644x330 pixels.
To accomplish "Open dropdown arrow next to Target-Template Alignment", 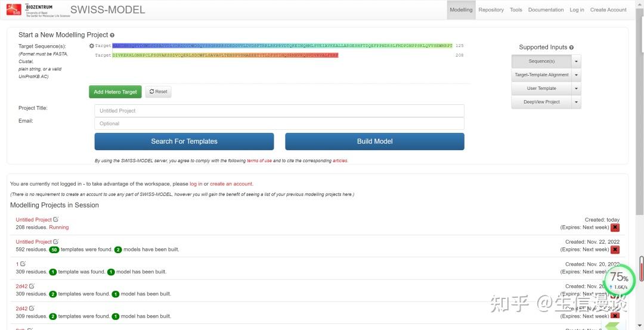I will [576, 74].
